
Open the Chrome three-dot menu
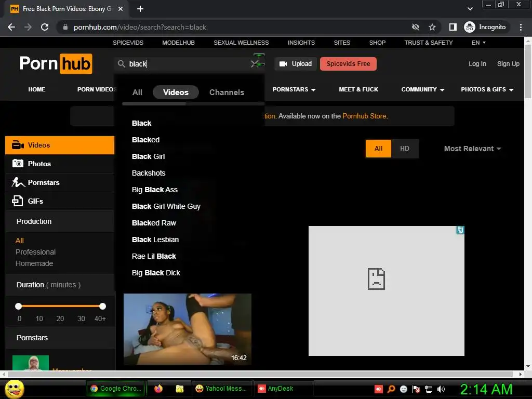pos(521,27)
